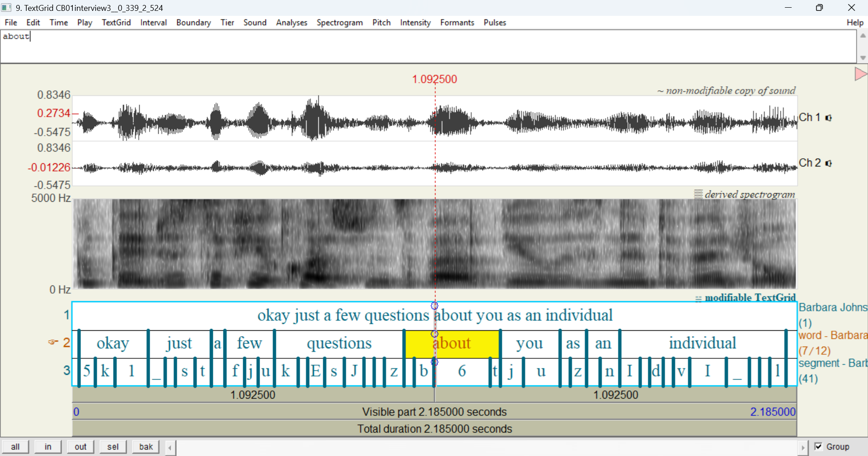Open the Time menu
Screen dimensions: 868x456
point(59,23)
